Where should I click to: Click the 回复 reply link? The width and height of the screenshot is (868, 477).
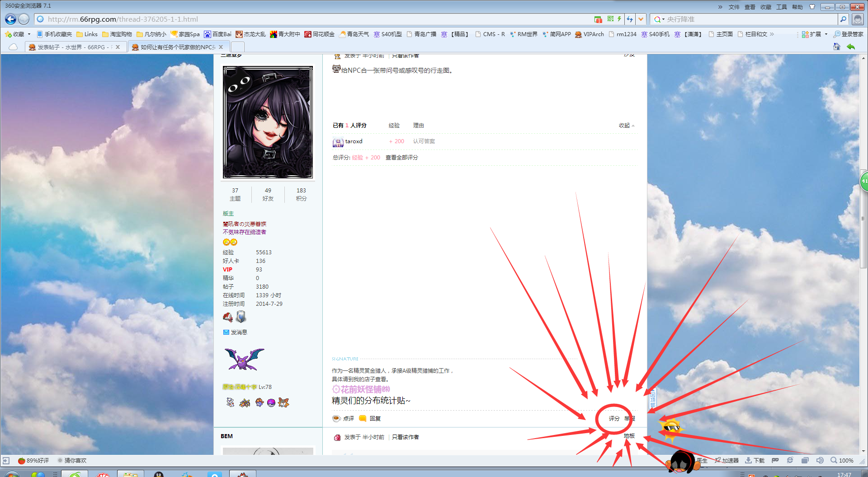click(x=370, y=419)
